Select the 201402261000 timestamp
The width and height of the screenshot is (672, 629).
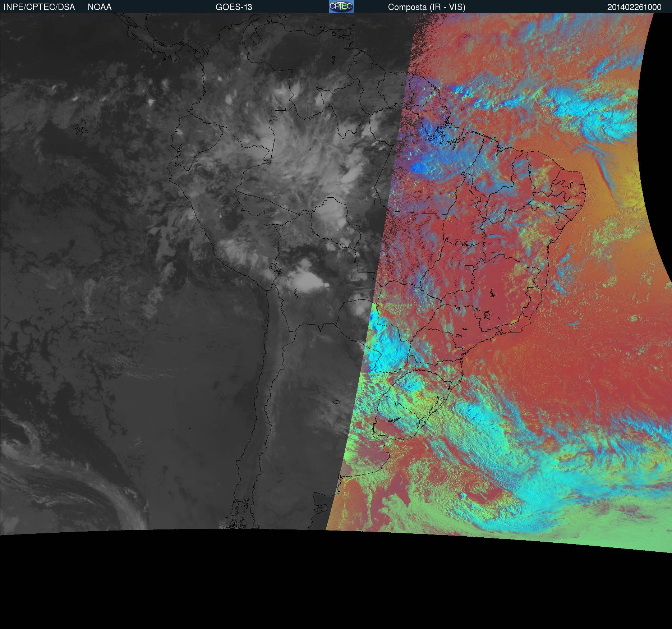coord(634,7)
